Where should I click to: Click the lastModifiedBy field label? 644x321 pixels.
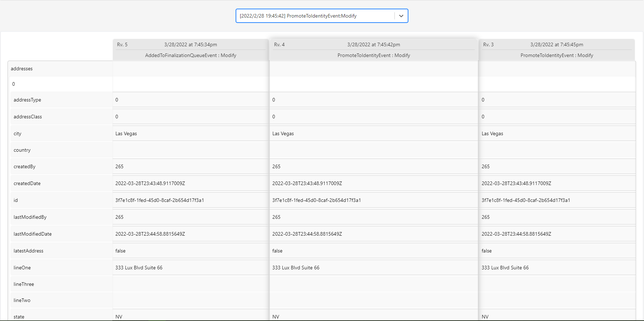[x=30, y=217]
